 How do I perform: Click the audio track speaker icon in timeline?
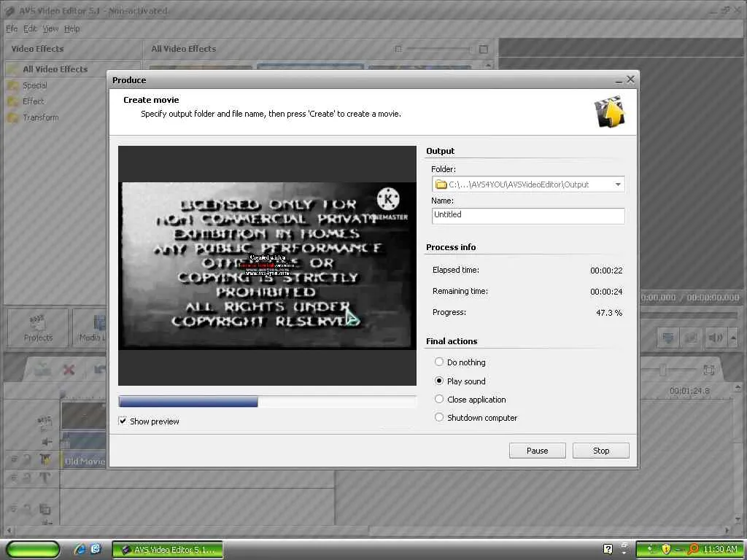47,442
